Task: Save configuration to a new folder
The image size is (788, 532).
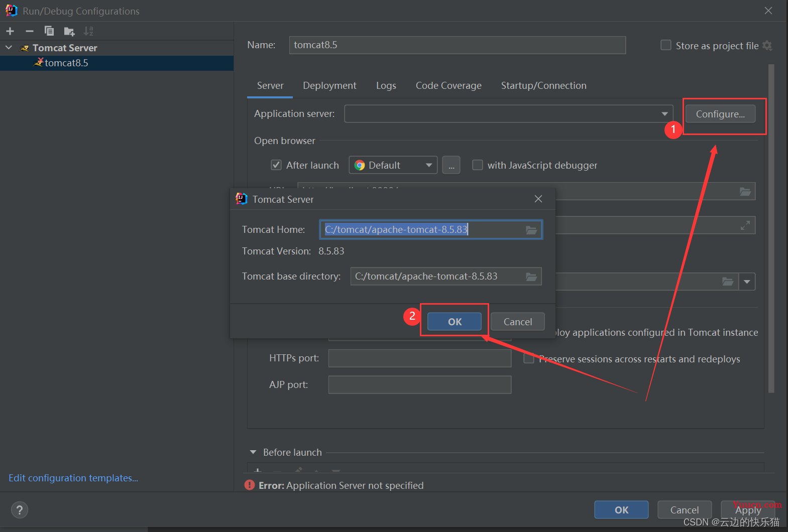Action: 69,32
